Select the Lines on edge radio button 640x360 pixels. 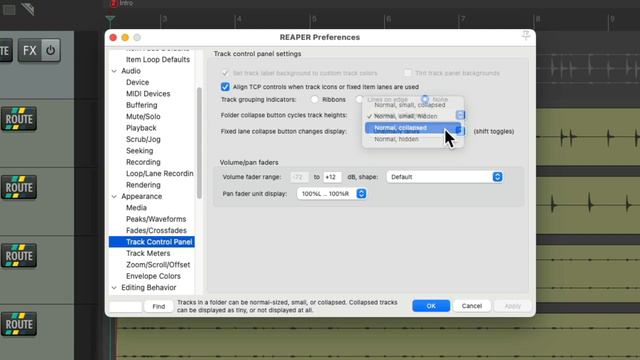point(359,100)
